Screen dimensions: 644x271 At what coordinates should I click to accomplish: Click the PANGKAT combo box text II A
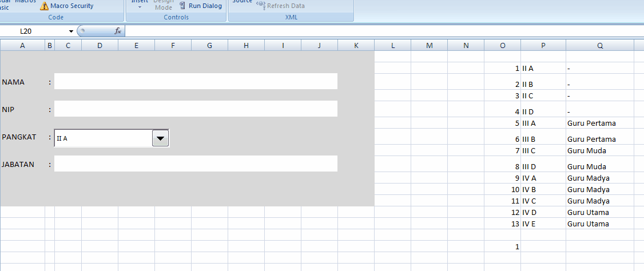[62, 139]
